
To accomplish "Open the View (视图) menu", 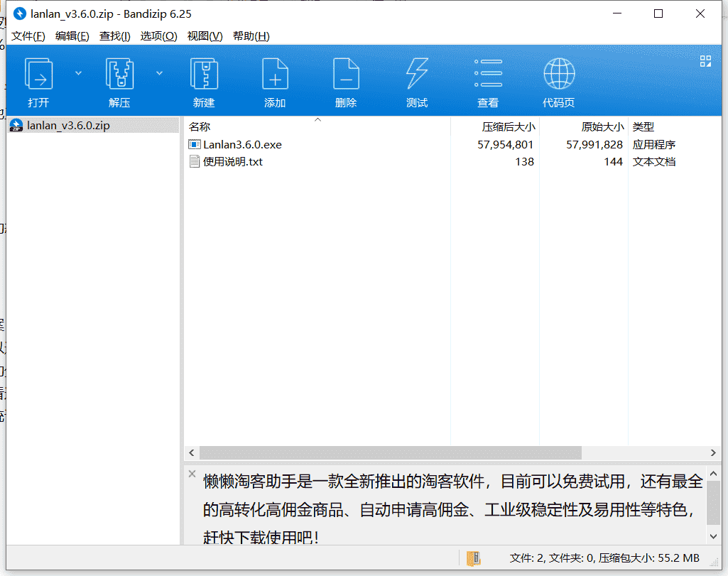I will point(205,36).
